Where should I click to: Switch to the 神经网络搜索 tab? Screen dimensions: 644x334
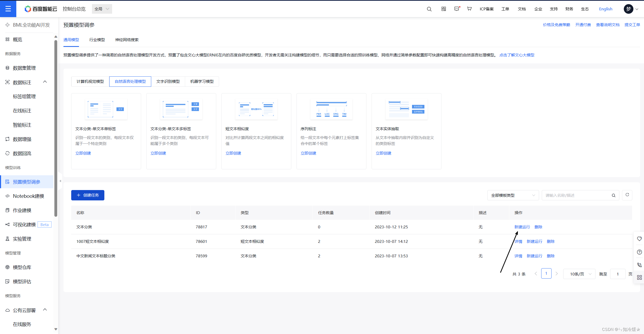click(127, 40)
